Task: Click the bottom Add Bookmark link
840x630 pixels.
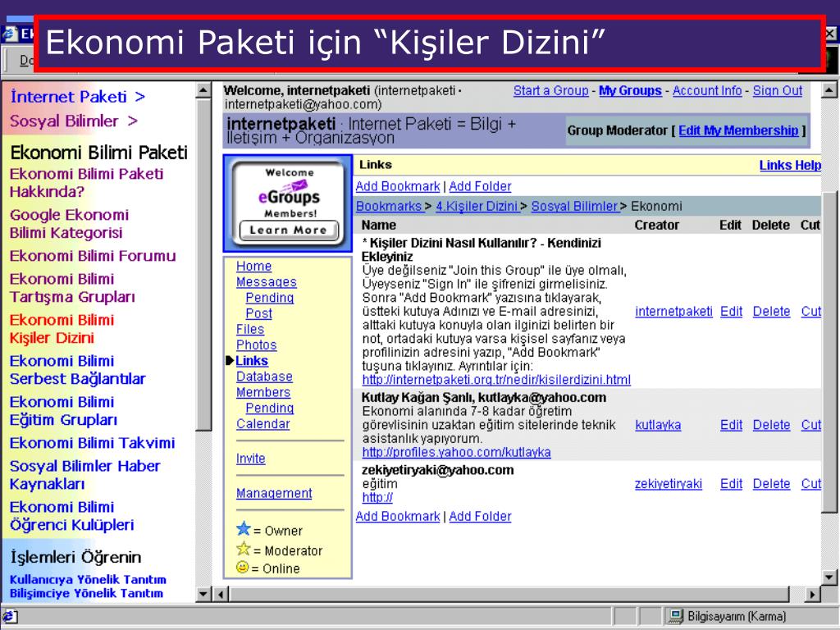Action: [398, 516]
